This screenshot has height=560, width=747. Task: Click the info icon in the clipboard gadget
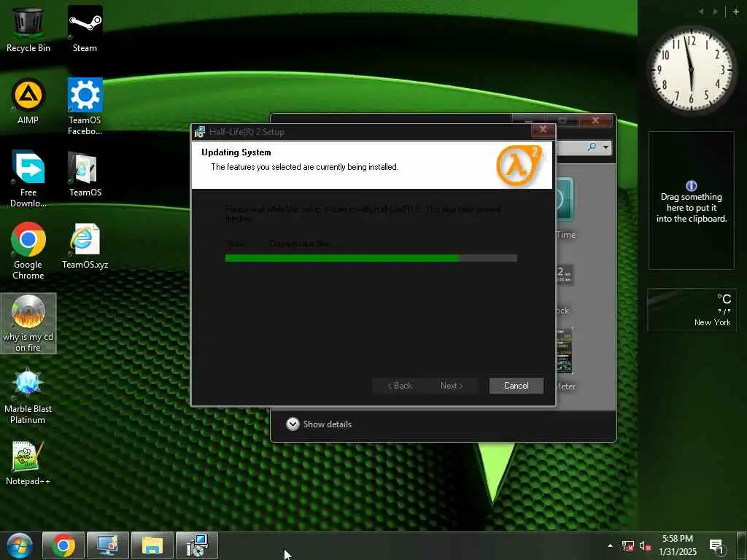(x=692, y=186)
